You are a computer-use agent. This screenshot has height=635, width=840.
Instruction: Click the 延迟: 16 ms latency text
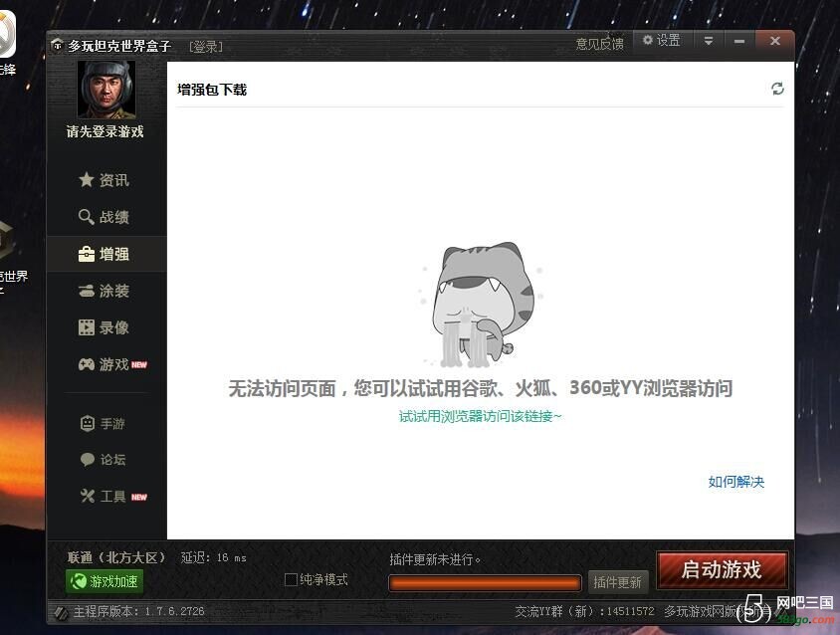[214, 557]
